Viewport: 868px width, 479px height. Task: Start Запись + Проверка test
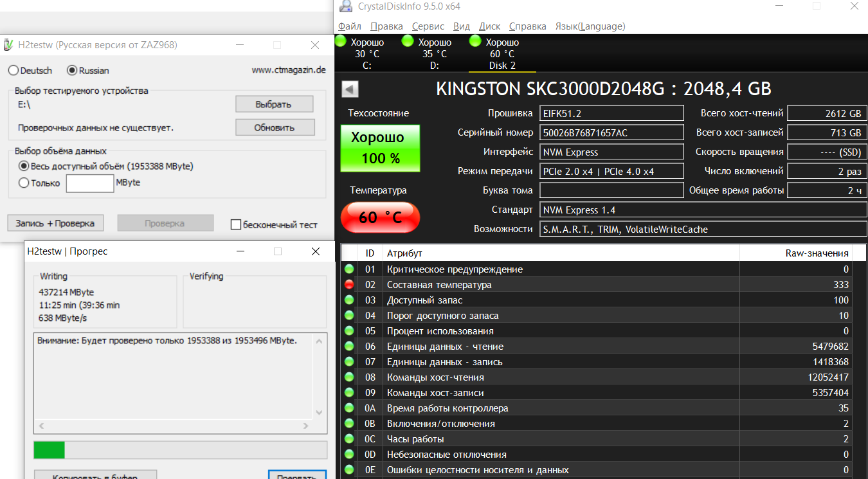(x=55, y=223)
